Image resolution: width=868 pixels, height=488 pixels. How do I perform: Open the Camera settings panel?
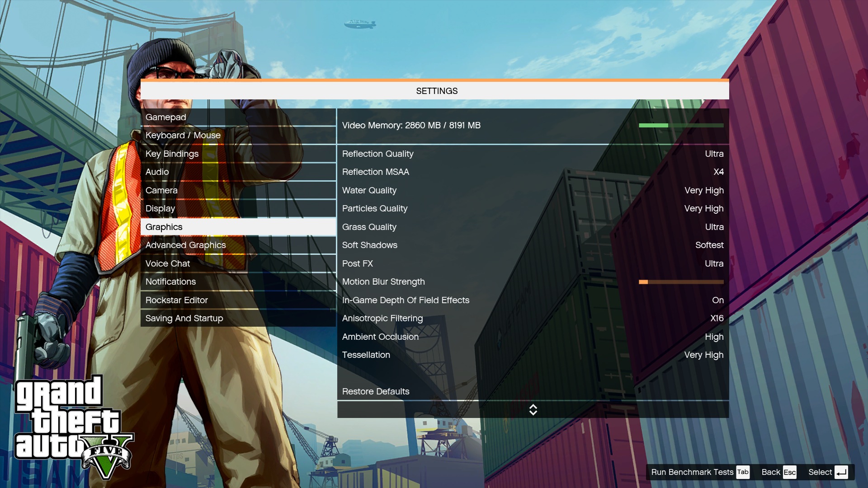pos(161,189)
